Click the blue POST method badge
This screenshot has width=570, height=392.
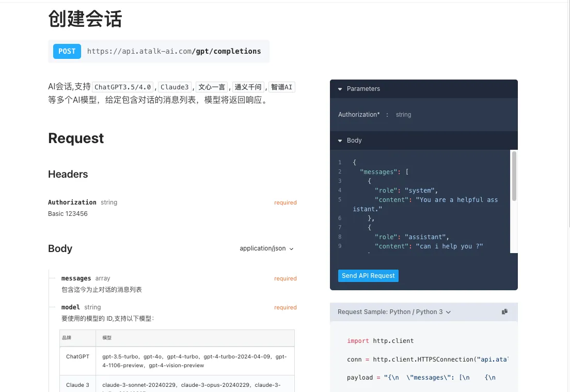pyautogui.click(x=67, y=51)
